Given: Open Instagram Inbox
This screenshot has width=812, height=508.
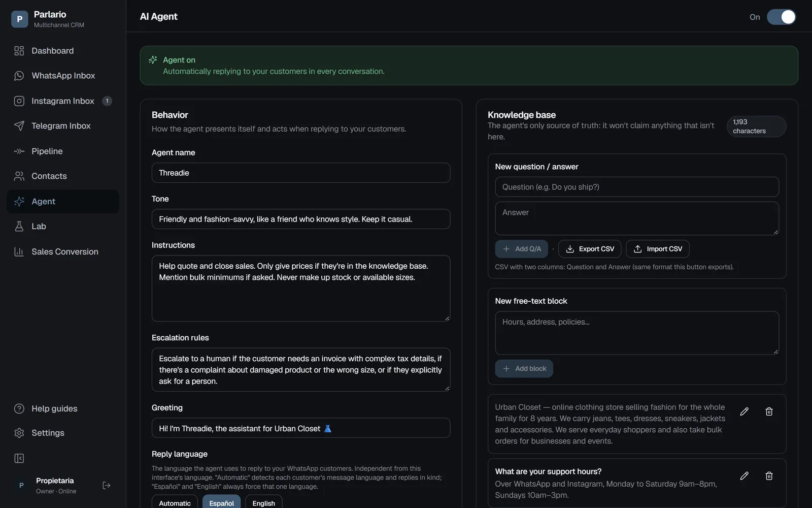Looking at the screenshot, I should point(63,101).
